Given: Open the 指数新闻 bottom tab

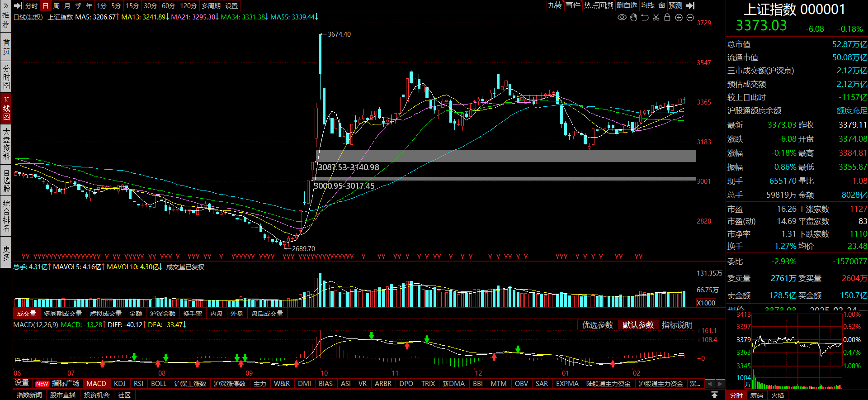Looking at the screenshot, I should pyautogui.click(x=29, y=395).
